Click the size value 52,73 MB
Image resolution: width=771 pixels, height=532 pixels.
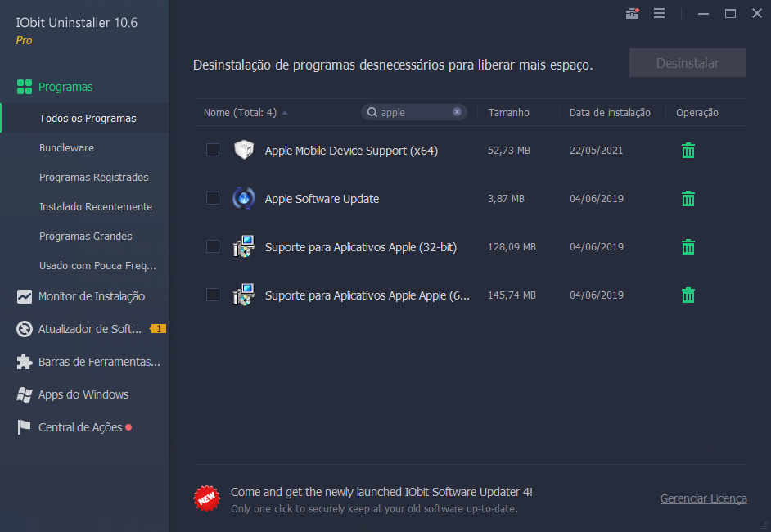click(x=509, y=151)
